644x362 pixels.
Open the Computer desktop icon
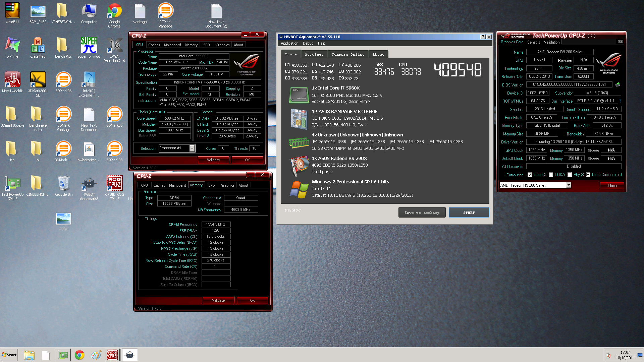(x=89, y=13)
